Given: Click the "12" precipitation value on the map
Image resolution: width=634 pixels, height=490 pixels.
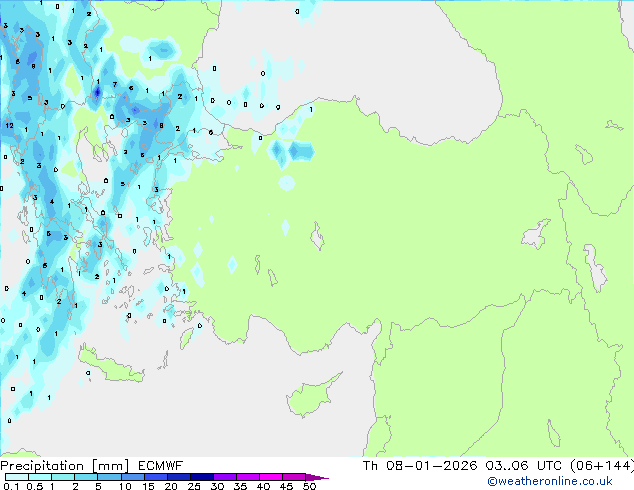Looking at the screenshot, I should pos(9,125).
